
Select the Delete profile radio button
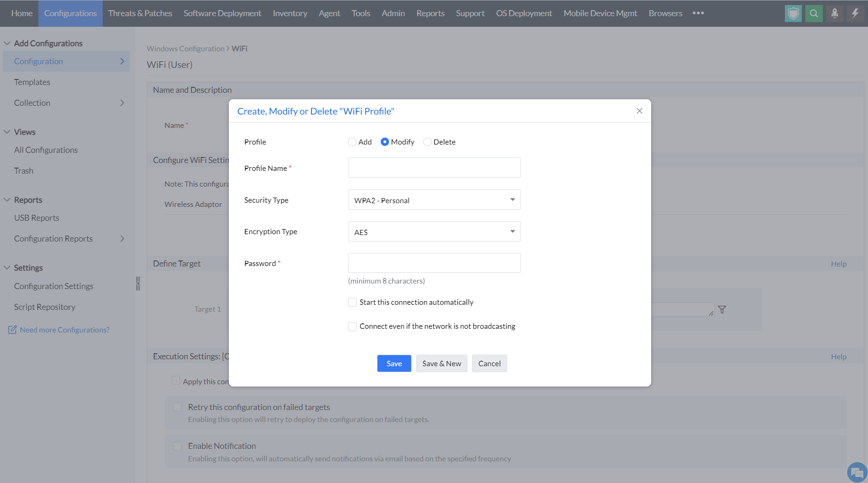pyautogui.click(x=427, y=142)
